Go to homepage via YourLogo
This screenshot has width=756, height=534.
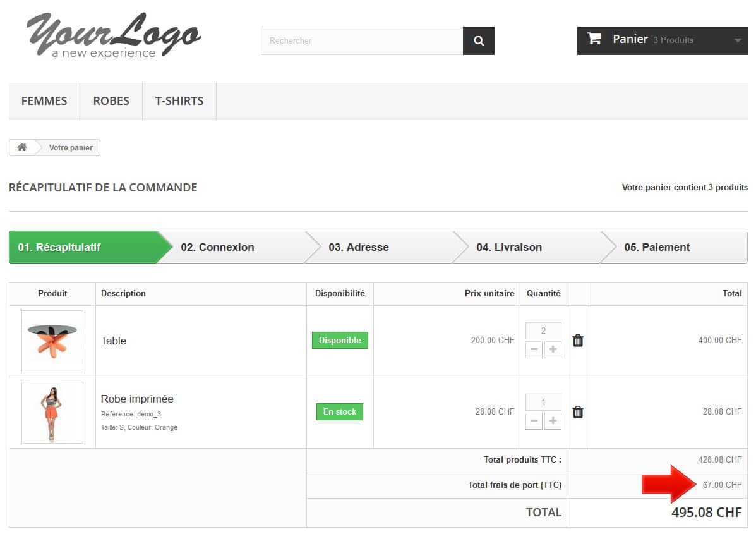coord(114,35)
